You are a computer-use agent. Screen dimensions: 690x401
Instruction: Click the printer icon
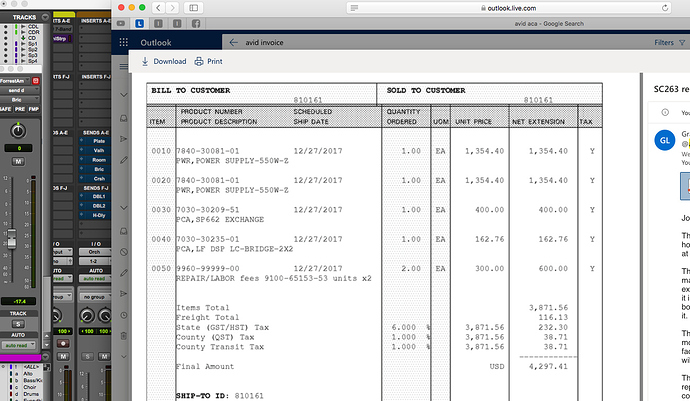click(x=199, y=61)
